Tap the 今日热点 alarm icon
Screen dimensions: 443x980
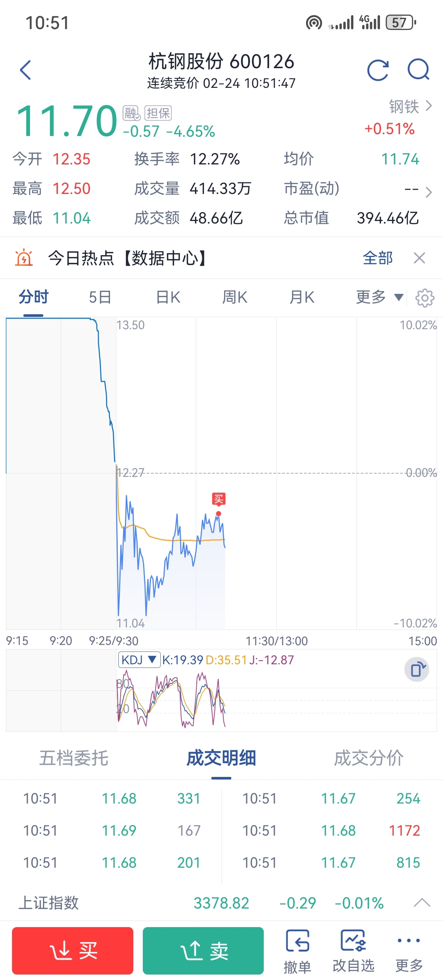24,258
